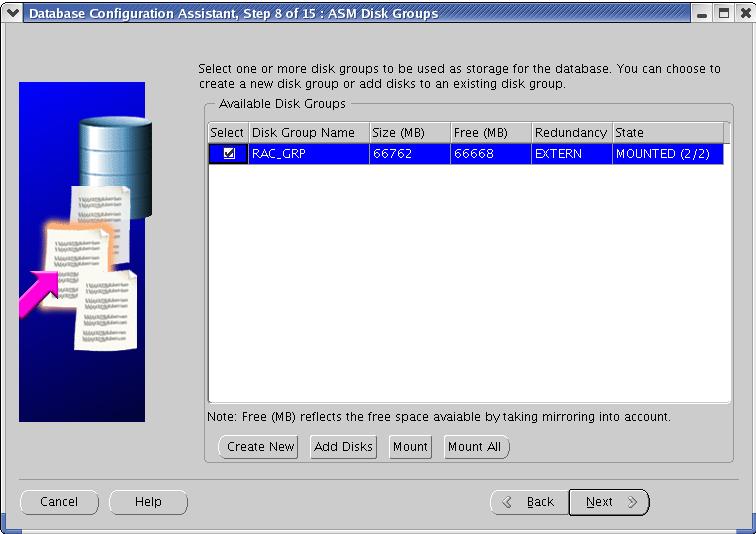The height and width of the screenshot is (534, 756).
Task: Minimize the Database Configuration Assistant window
Action: tap(703, 14)
